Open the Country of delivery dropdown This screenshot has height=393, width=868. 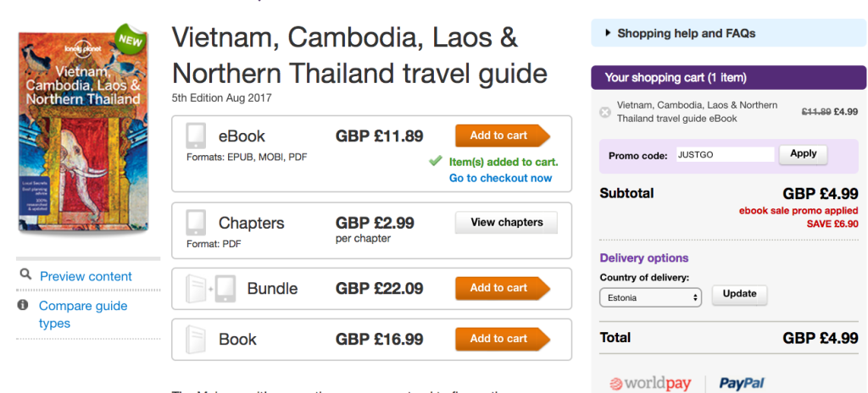pyautogui.click(x=651, y=297)
